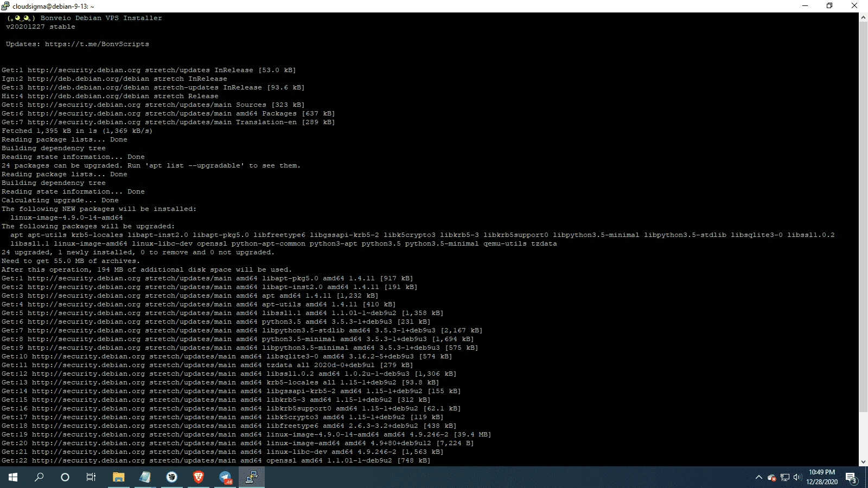Open the round black-and-white taskbar app
The width and height of the screenshot is (868, 488).
point(171,477)
